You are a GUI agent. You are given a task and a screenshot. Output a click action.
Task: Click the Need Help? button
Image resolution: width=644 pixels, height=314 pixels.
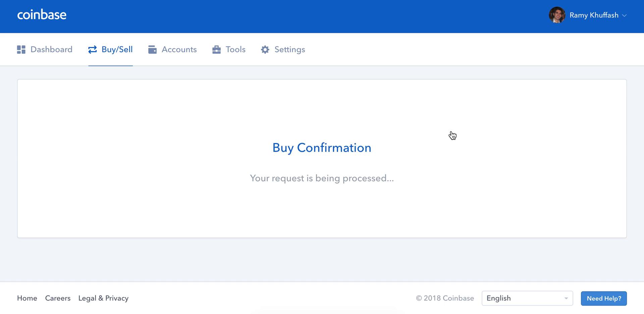tap(603, 298)
